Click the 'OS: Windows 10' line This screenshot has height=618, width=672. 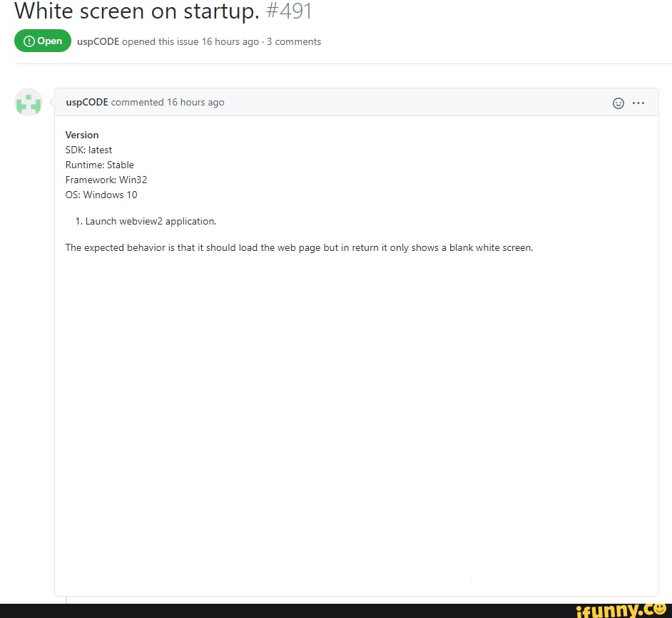click(101, 195)
